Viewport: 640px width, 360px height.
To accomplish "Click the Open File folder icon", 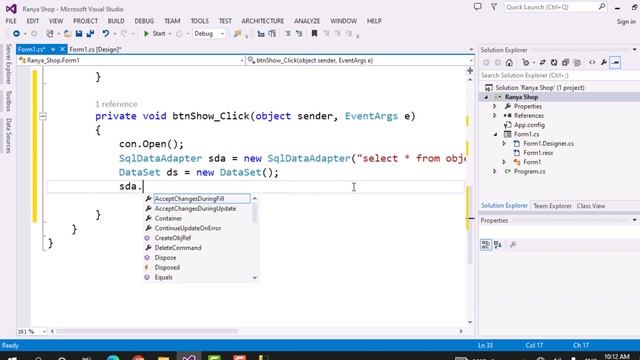I will (x=67, y=34).
